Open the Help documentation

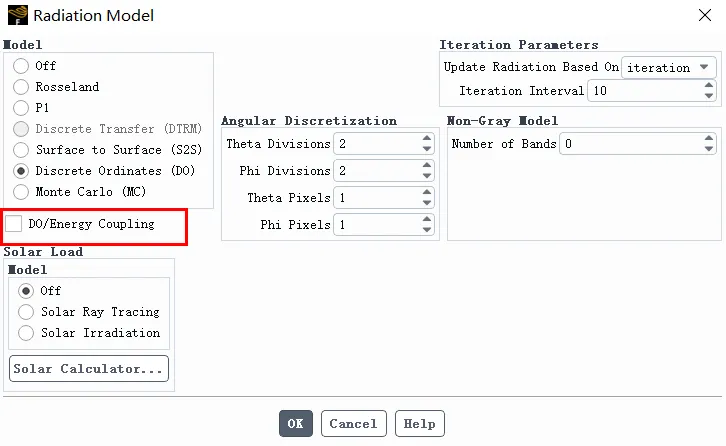pos(419,424)
